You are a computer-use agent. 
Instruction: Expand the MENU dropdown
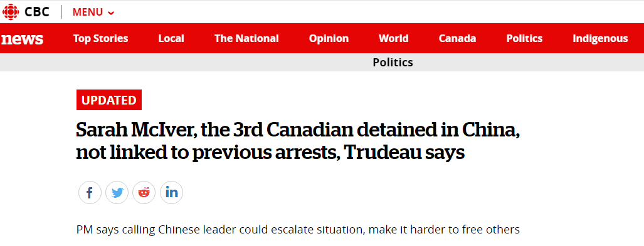(x=93, y=13)
